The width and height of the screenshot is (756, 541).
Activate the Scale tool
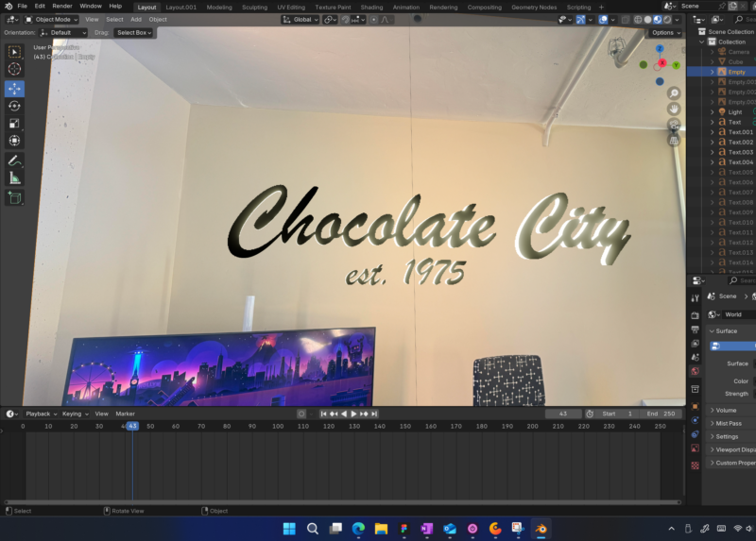click(14, 124)
